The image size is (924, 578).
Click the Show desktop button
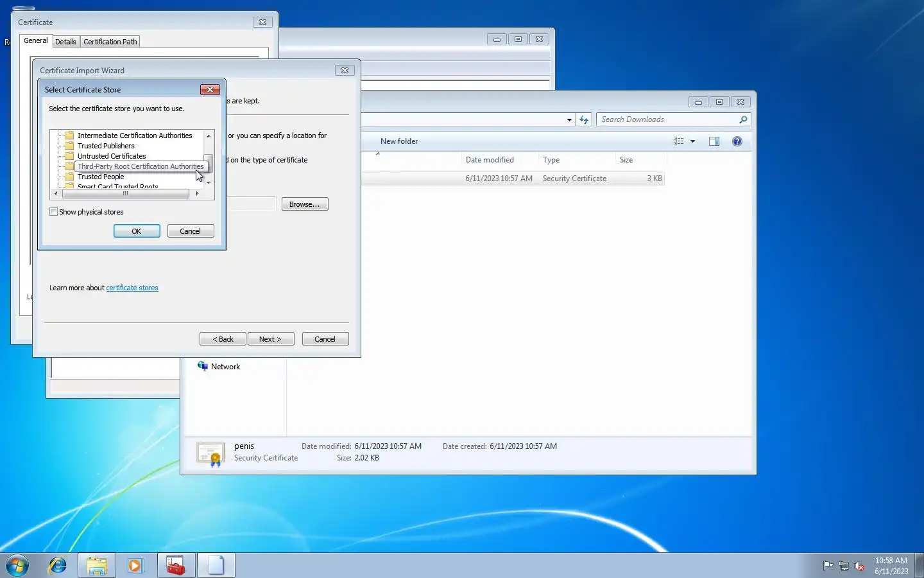tap(919, 565)
